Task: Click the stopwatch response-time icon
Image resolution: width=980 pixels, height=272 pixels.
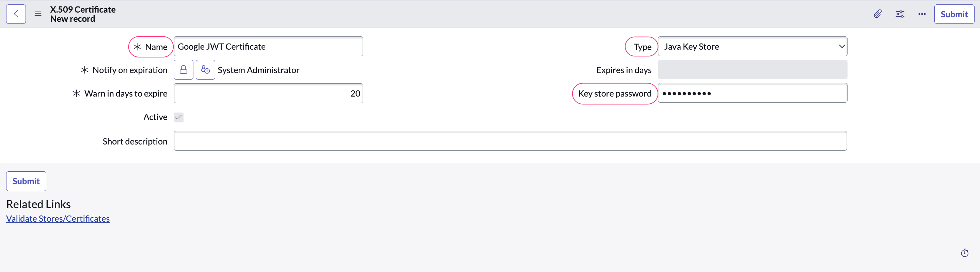Action: pyautogui.click(x=965, y=253)
